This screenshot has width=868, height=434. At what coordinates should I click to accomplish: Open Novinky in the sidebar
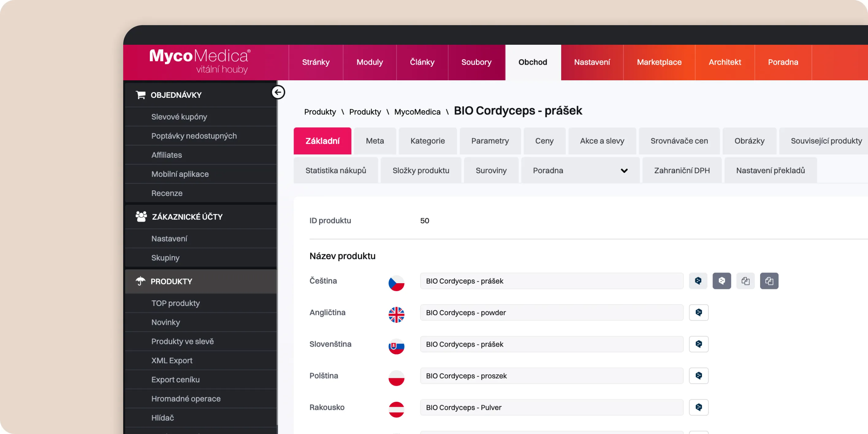point(201,322)
